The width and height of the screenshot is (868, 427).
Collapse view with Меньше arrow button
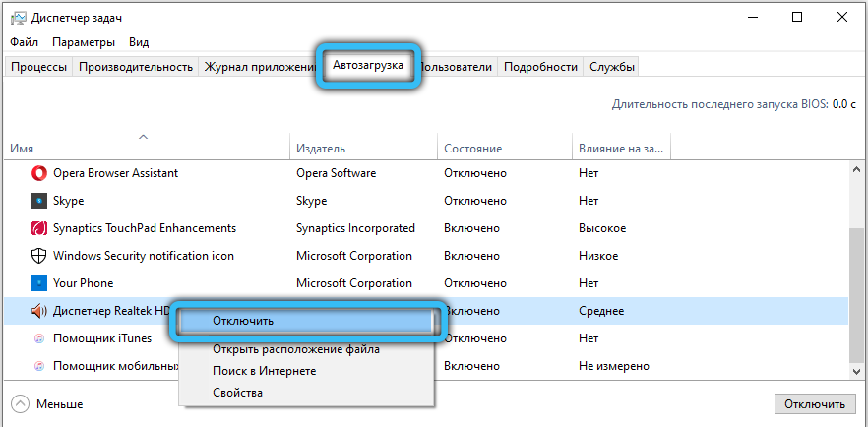pyautogui.click(x=20, y=404)
